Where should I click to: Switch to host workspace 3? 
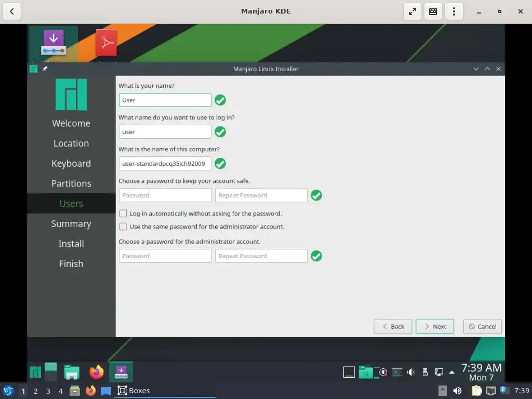pos(48,391)
